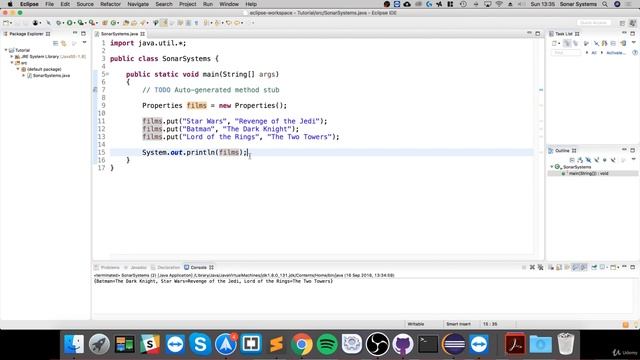Open Finder from the Dock
The width and height of the screenshot is (640, 360).
[74, 344]
